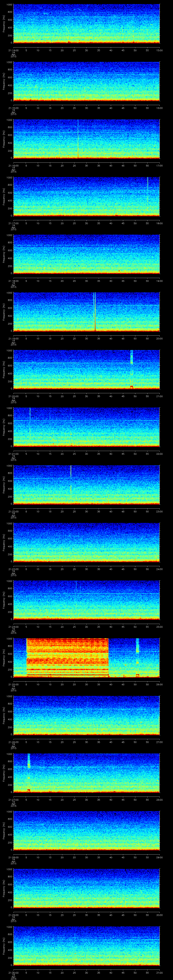This screenshot has height=980, width=173.
Task: Click the broadband red noise burst at 21:25
Action: point(68,657)
